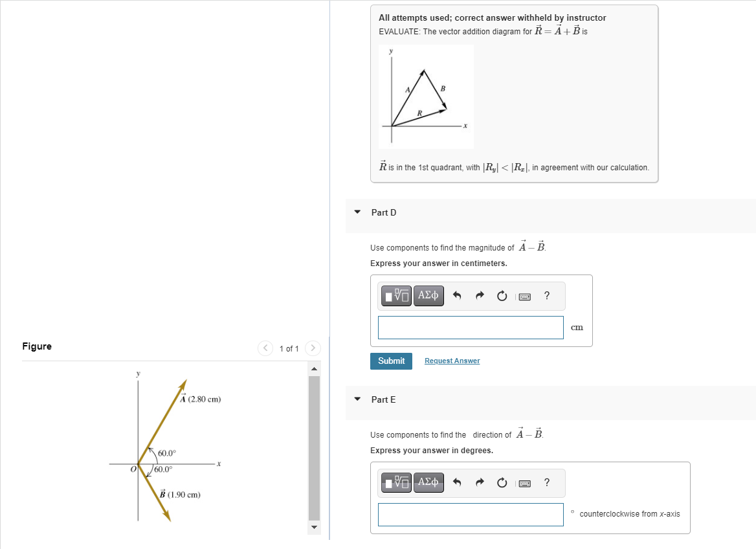The image size is (756, 549).
Task: Open the Request Answer link
Action: coord(452,361)
